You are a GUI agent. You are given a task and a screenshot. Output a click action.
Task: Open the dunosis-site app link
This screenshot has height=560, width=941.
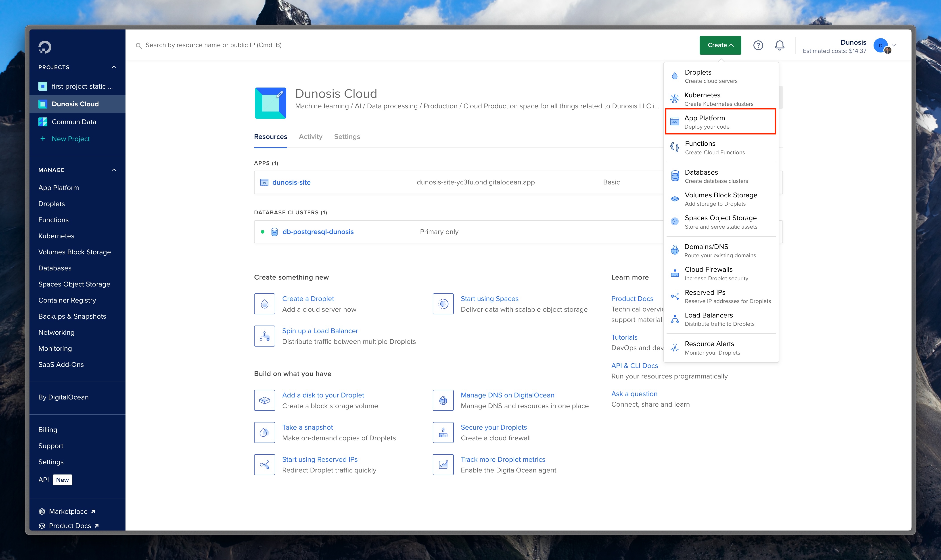tap(291, 182)
